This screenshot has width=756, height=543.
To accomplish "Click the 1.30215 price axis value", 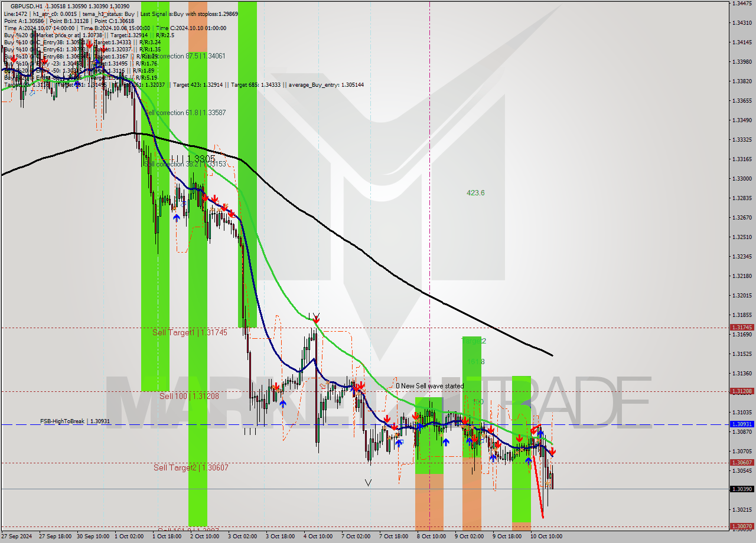I will pos(742,509).
